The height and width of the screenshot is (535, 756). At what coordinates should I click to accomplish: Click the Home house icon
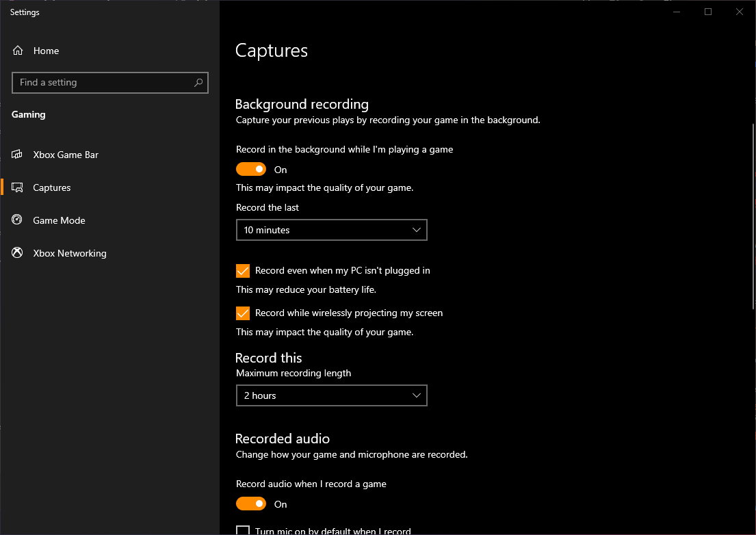click(18, 51)
